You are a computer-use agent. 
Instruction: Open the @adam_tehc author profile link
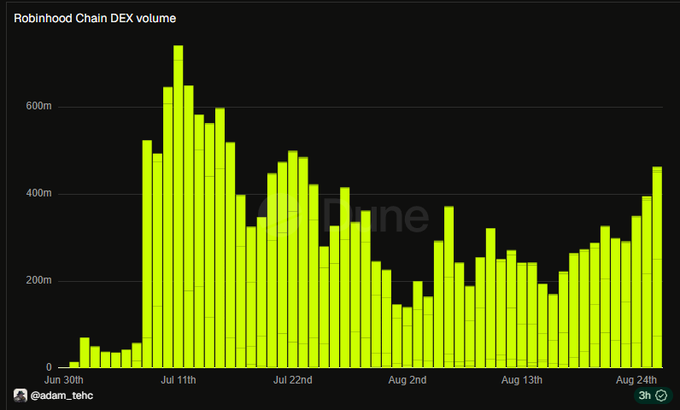pyautogui.click(x=62, y=396)
